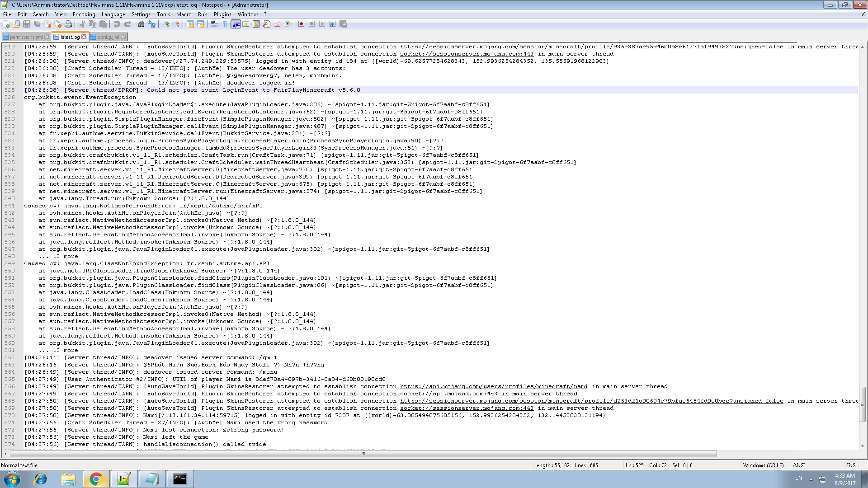868x488 pixels.
Task: Close the config.yml tab
Action: click(x=123, y=37)
